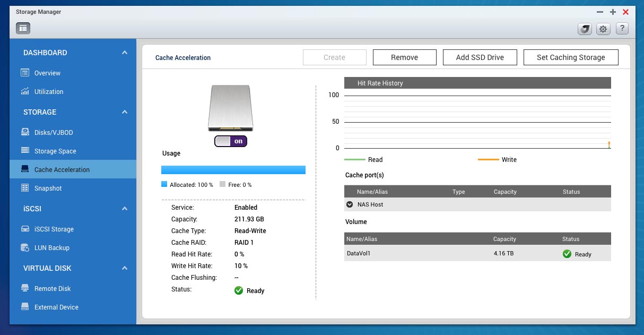
Task: Click the Type column header
Action: coord(458,192)
